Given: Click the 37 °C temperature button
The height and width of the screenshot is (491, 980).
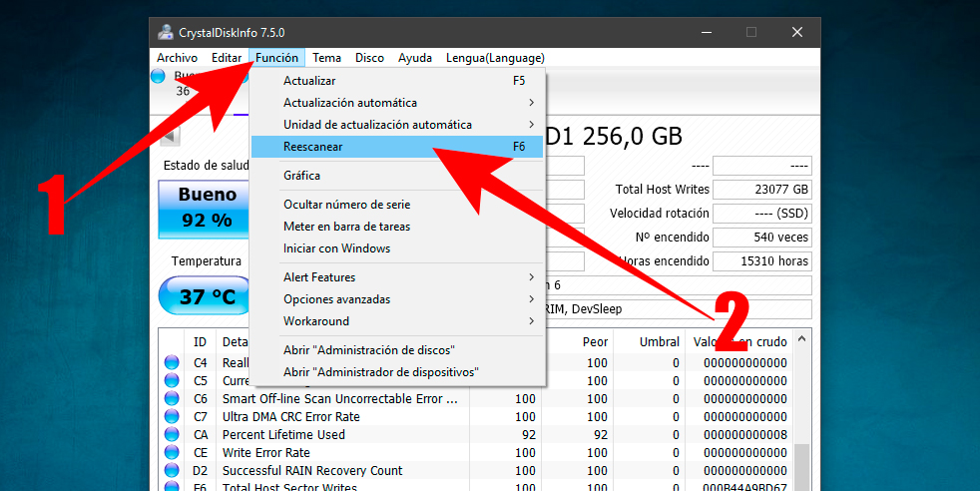Looking at the screenshot, I should (x=205, y=295).
